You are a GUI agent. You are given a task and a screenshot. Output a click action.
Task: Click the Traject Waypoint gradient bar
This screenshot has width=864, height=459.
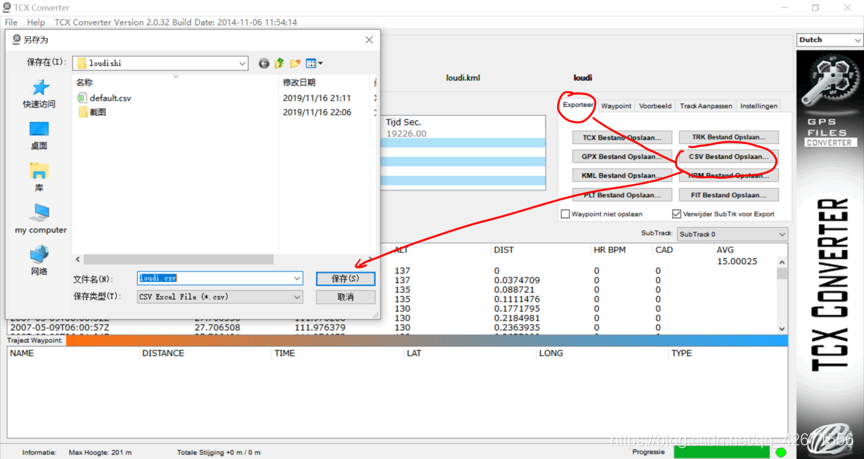click(426, 341)
